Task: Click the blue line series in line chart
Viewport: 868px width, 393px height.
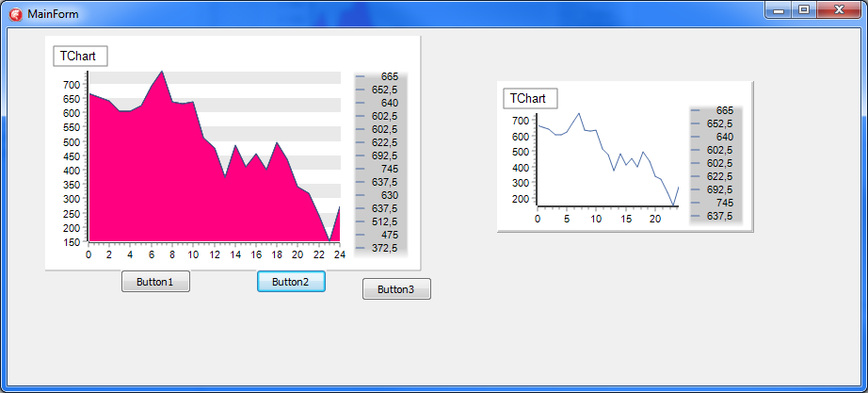Action: (609, 159)
